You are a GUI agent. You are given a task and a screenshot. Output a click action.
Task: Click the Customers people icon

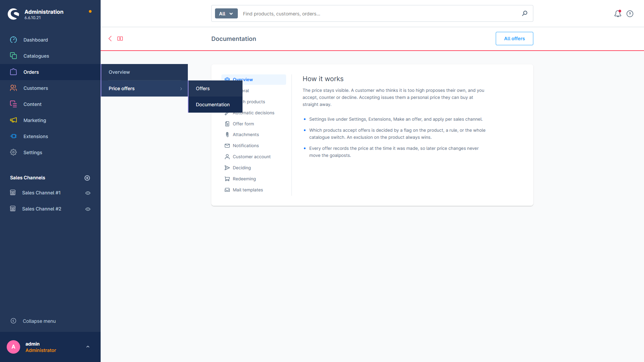[13, 88]
